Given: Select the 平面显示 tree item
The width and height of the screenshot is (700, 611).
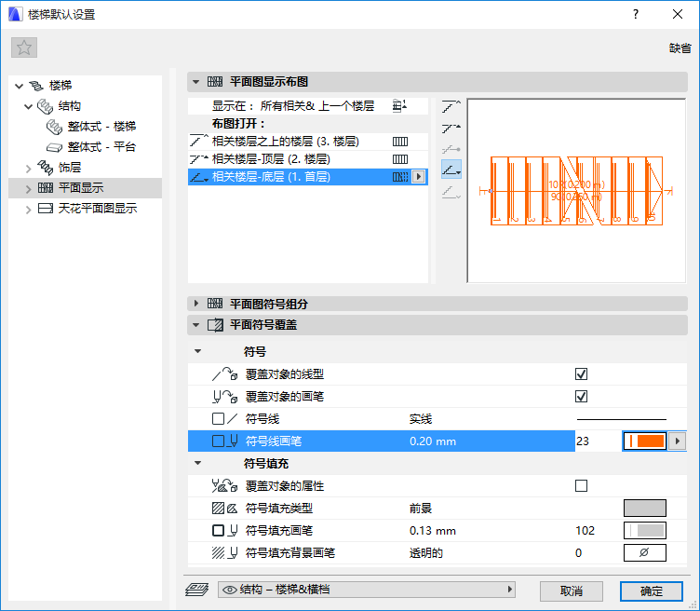Looking at the screenshot, I should click(x=81, y=188).
